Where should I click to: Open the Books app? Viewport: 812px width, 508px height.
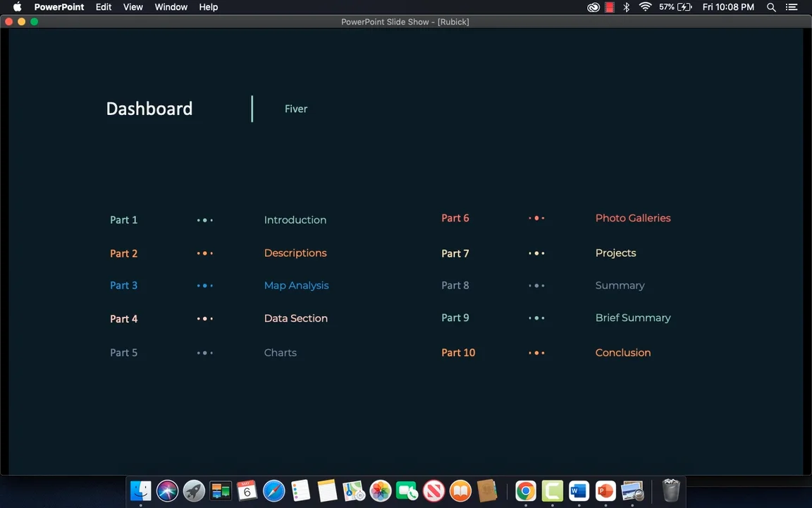tap(460, 490)
